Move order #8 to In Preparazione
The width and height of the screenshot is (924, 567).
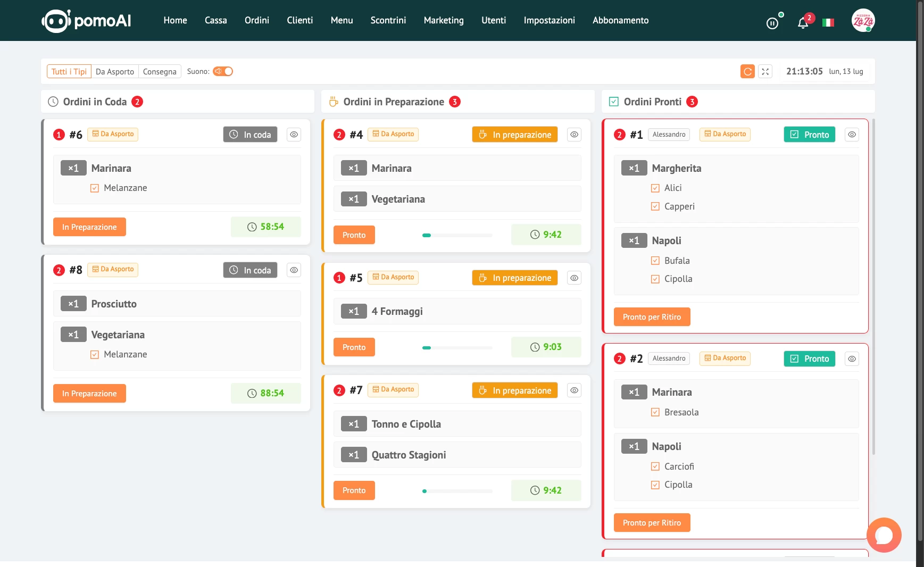point(89,394)
